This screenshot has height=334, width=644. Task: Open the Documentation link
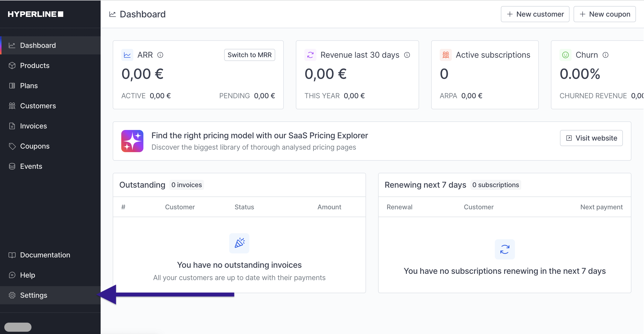[45, 255]
